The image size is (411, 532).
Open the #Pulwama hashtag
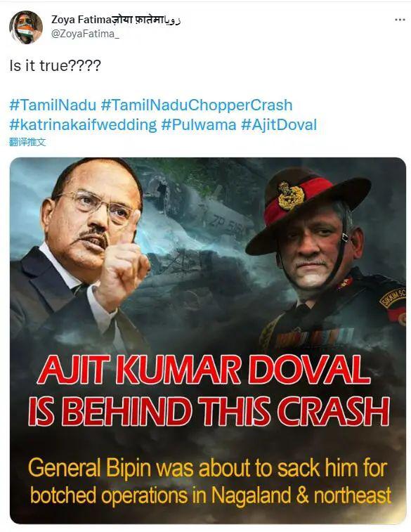[x=198, y=125]
